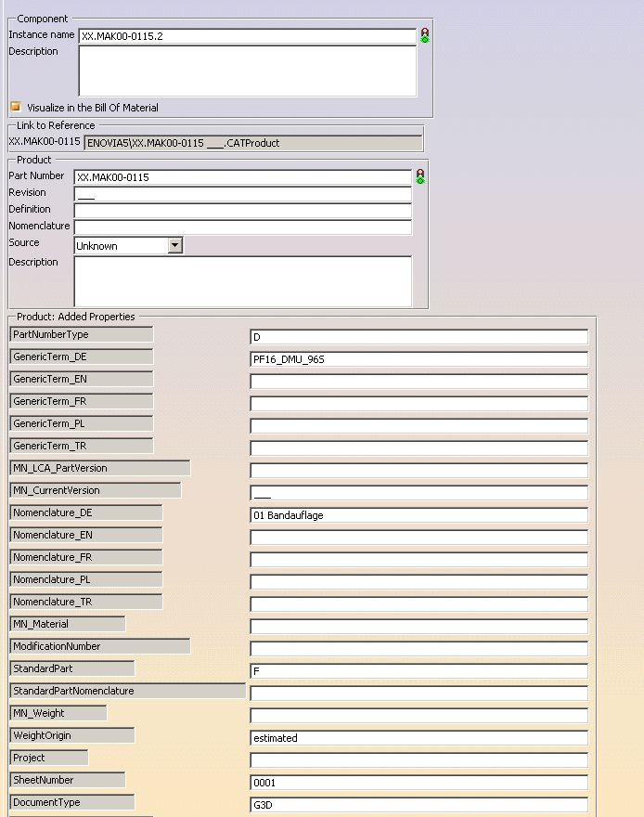Select the WeightOrigin property label
This screenshot has height=817, width=644.
click(x=72, y=735)
